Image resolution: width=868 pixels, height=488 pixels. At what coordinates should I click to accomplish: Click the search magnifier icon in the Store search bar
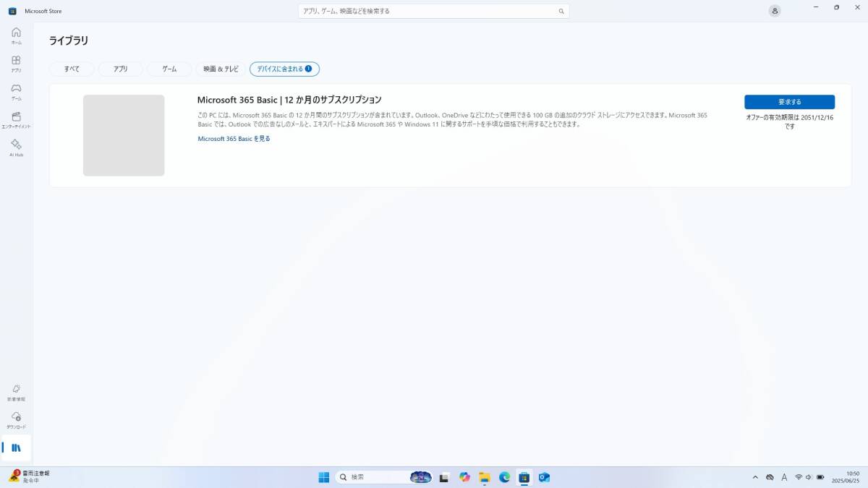561,12
